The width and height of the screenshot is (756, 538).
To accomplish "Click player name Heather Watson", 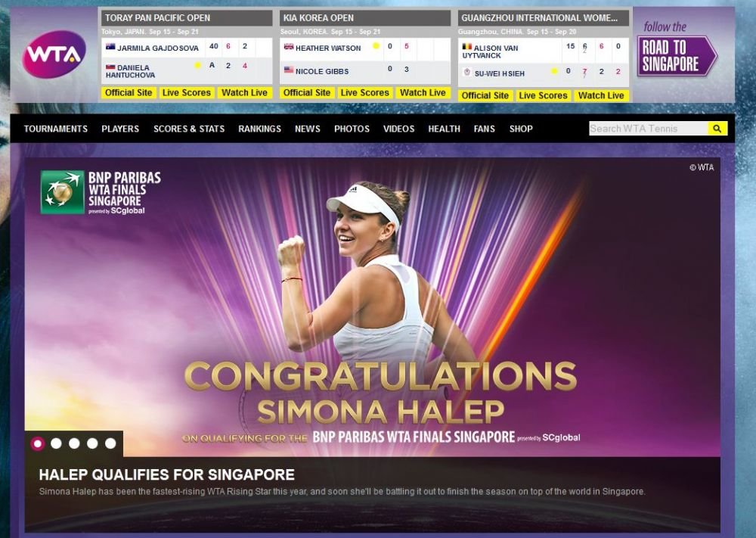I will (328, 48).
